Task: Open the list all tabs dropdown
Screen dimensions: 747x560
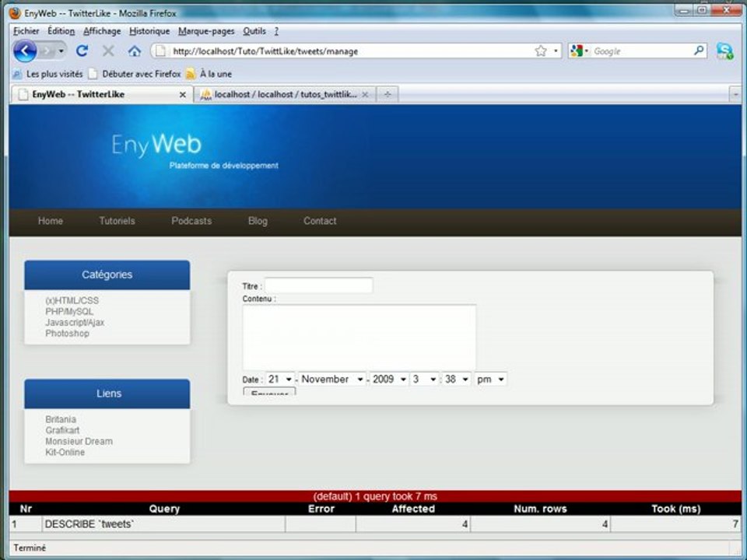Action: click(x=735, y=94)
